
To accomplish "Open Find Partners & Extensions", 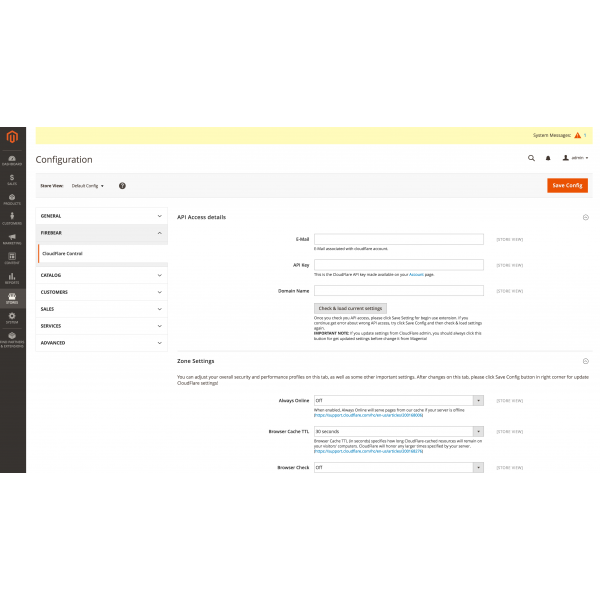I will tap(12, 340).
